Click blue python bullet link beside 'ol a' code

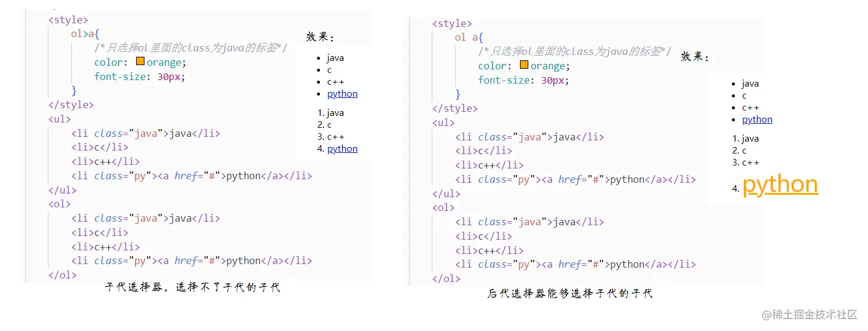758,119
